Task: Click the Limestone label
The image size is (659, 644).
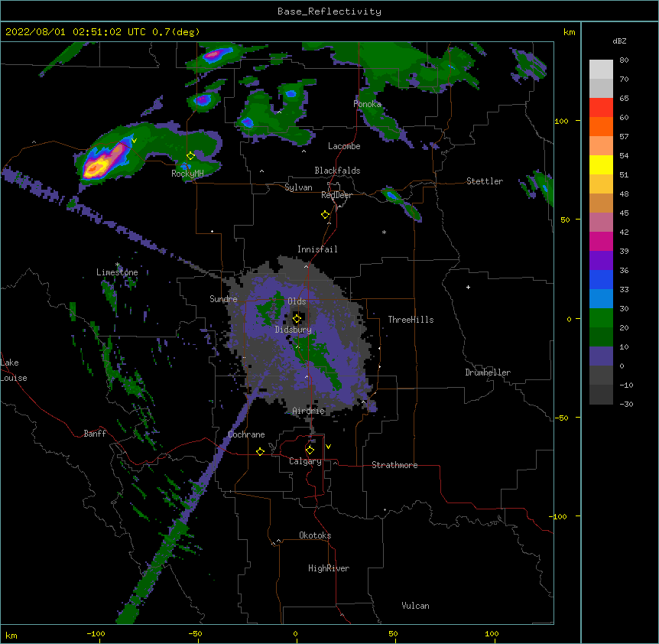Action: 117,272
